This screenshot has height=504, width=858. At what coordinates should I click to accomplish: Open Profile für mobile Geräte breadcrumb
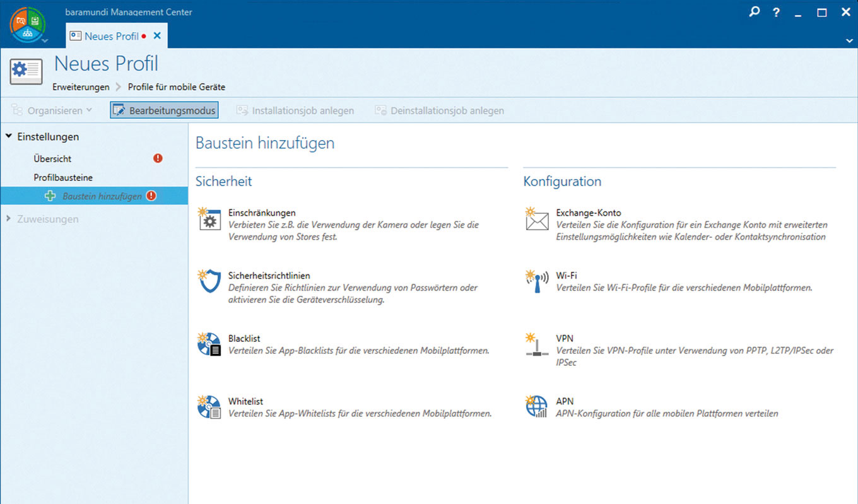click(177, 87)
